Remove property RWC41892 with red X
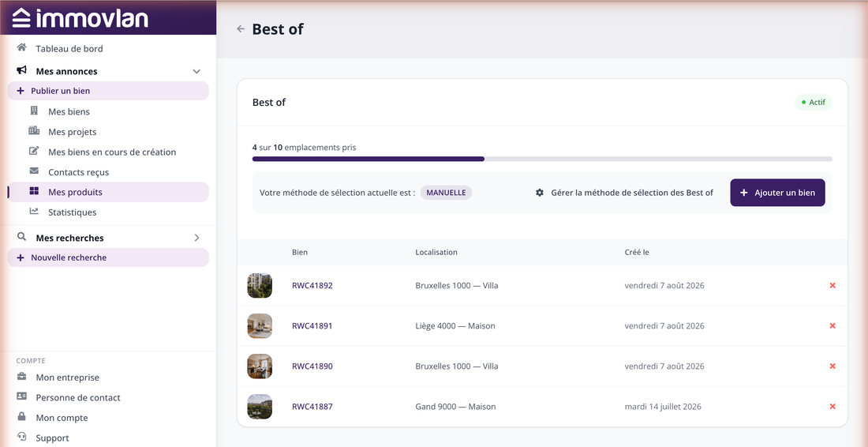 click(832, 286)
